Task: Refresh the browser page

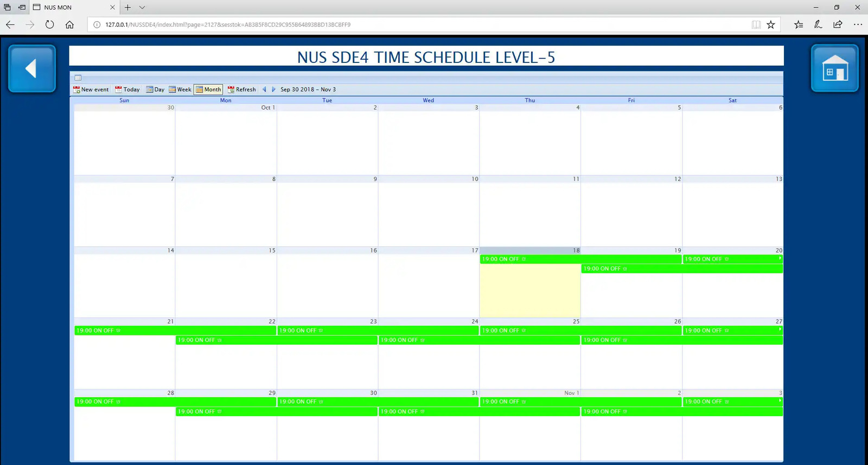Action: [x=49, y=24]
